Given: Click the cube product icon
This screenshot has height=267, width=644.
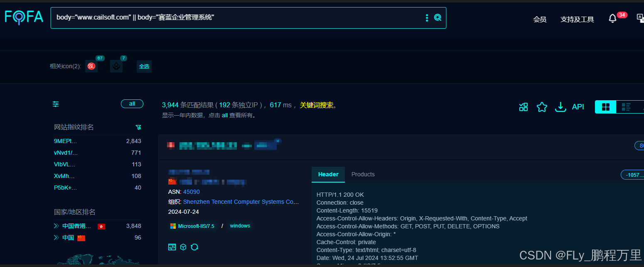Looking at the screenshot, I should click(183, 247).
